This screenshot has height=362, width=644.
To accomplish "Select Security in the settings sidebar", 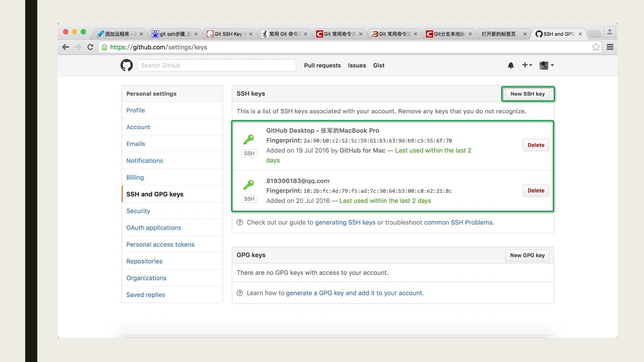I will pyautogui.click(x=138, y=211).
